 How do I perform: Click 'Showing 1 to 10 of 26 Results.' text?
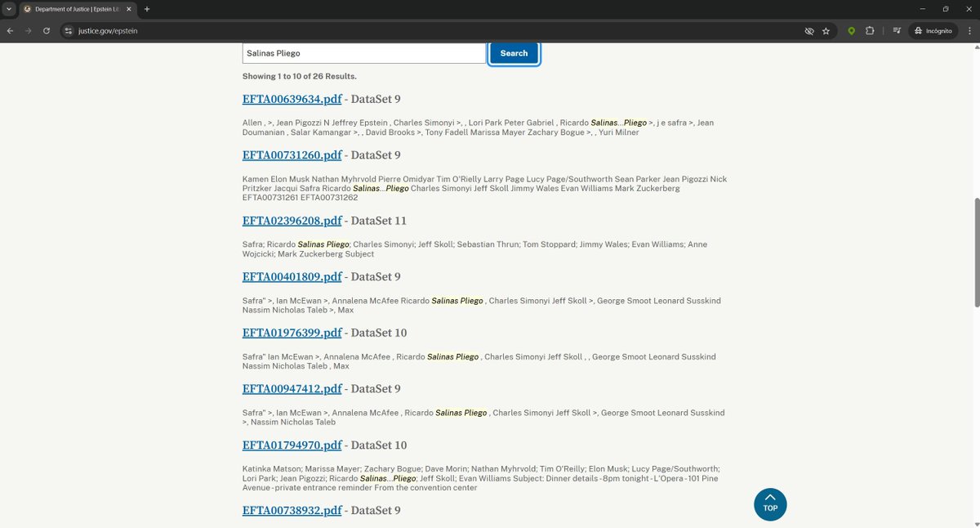pos(299,76)
